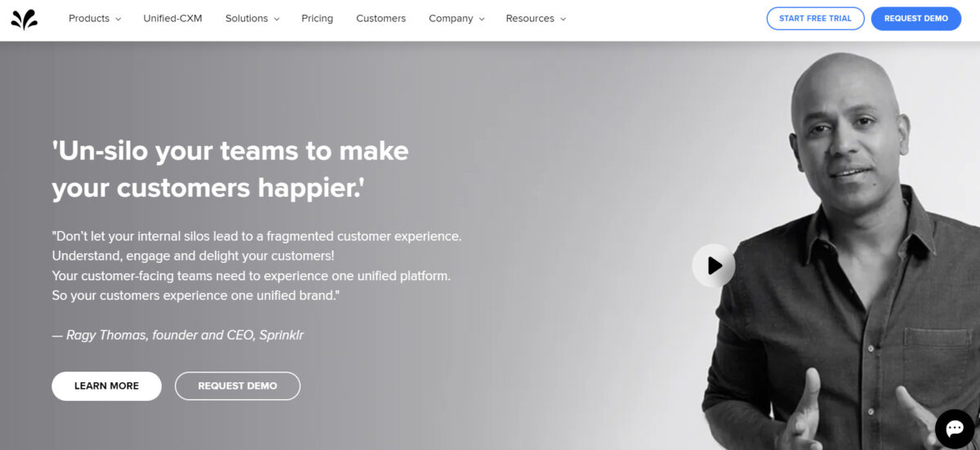This screenshot has height=450, width=980.
Task: Play the hero video with play icon
Action: (714, 265)
